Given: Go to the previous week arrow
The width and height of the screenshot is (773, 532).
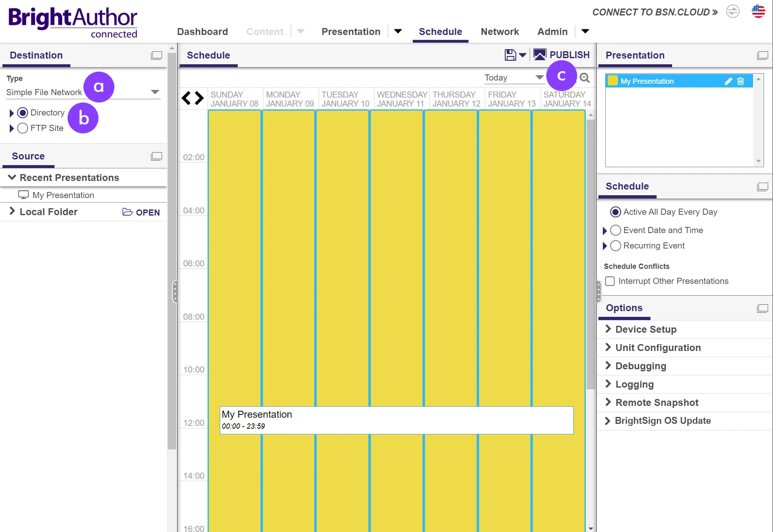Looking at the screenshot, I should click(x=186, y=98).
